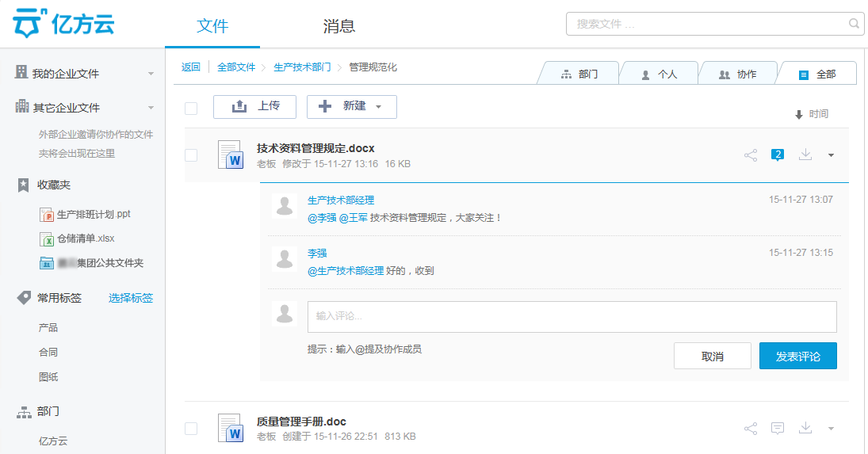
Task: Open more-actions arrow for 技术资料管理规定.docx
Action: 831,155
